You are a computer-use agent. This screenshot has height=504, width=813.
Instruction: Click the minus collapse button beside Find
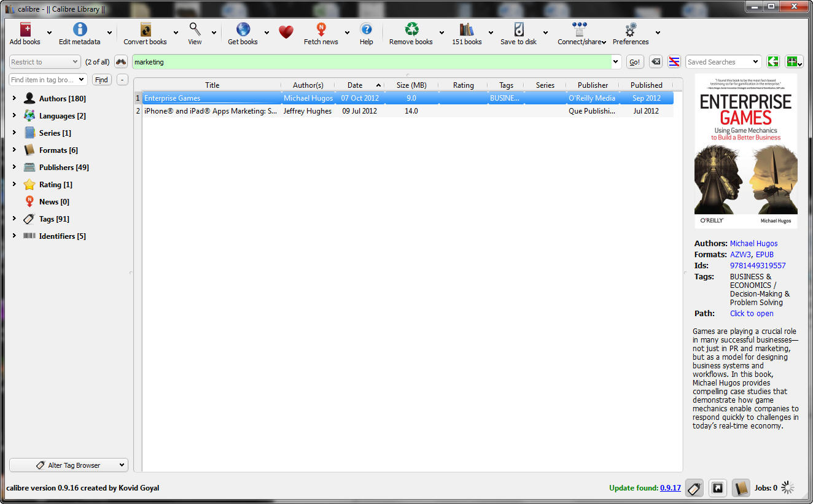pos(122,80)
